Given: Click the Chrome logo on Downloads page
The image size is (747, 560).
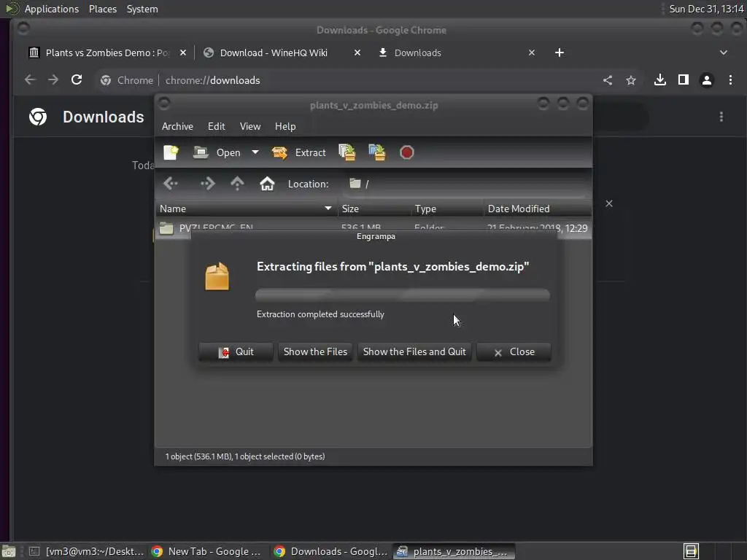Looking at the screenshot, I should click(x=38, y=117).
